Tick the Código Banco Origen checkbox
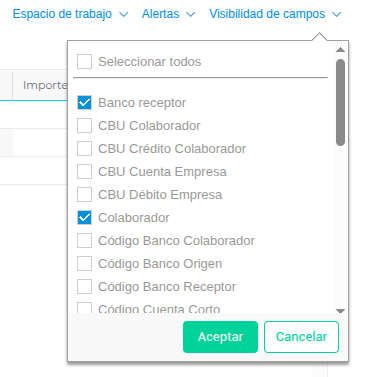Viewport: 370px width, 377px height. point(84,264)
